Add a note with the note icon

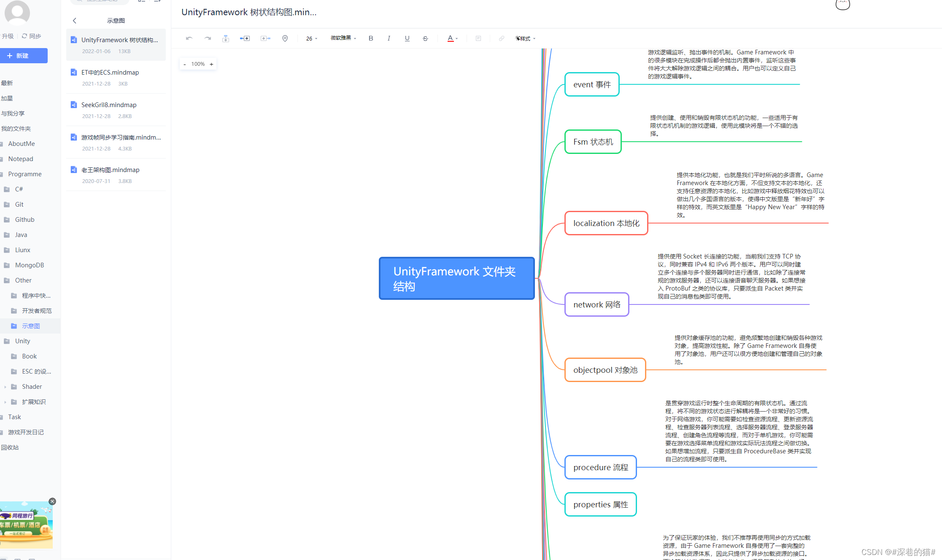pos(478,38)
